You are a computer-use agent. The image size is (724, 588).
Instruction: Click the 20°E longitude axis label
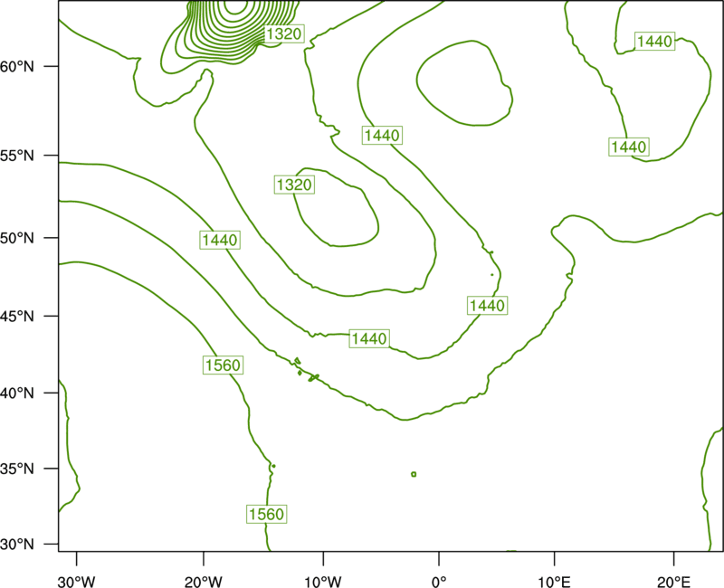(673, 582)
